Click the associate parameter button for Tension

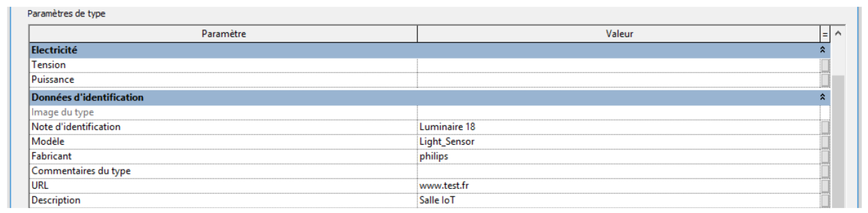(x=825, y=65)
